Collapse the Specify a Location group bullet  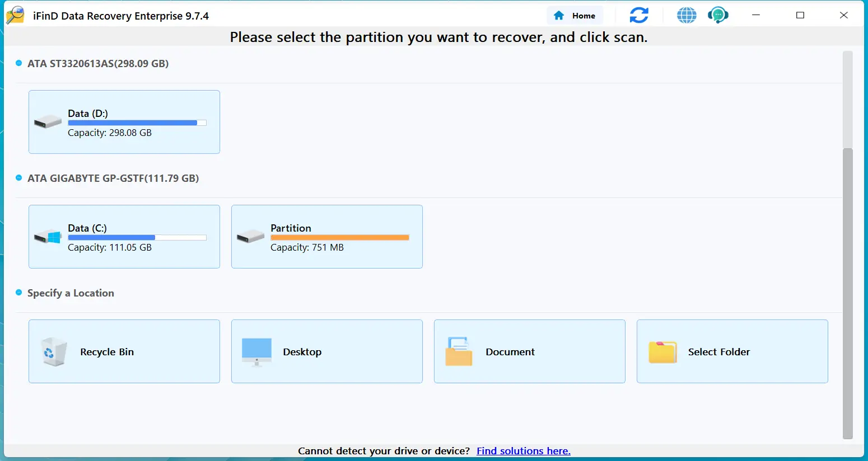coord(19,293)
